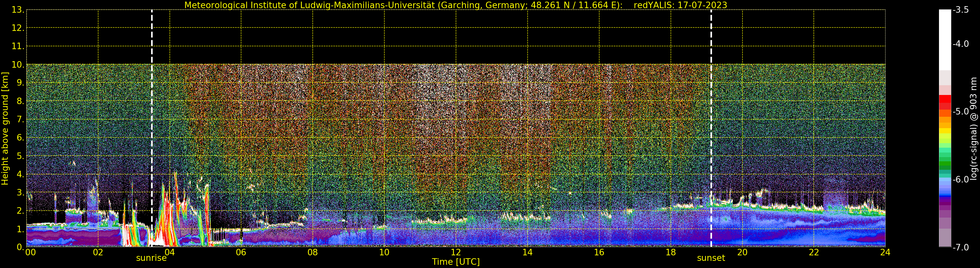Click the white dashed sunset marker line
Image resolution: width=980 pixels, height=268 pixels.
pos(711,128)
